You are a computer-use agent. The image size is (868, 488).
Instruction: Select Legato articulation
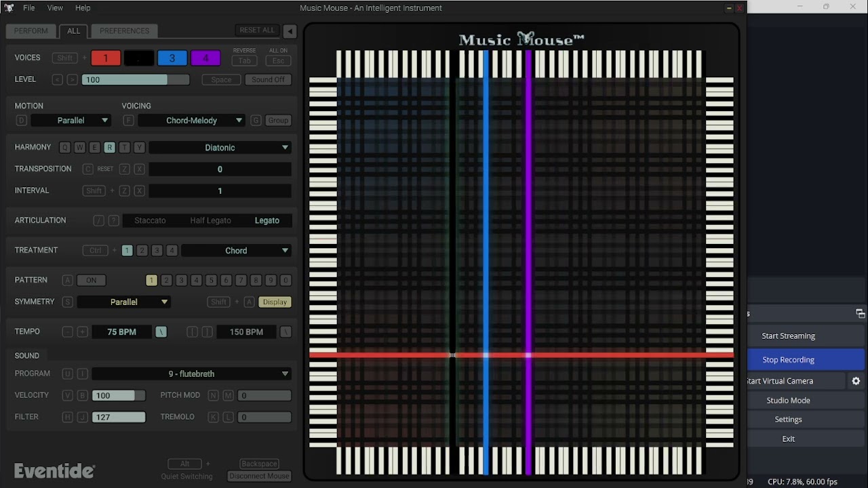pos(267,221)
